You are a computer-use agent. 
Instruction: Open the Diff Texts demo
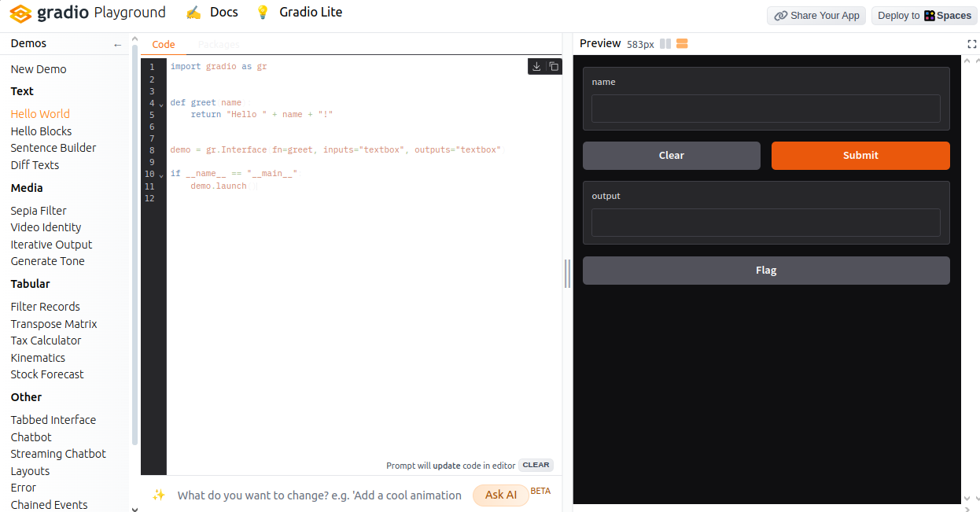[35, 165]
